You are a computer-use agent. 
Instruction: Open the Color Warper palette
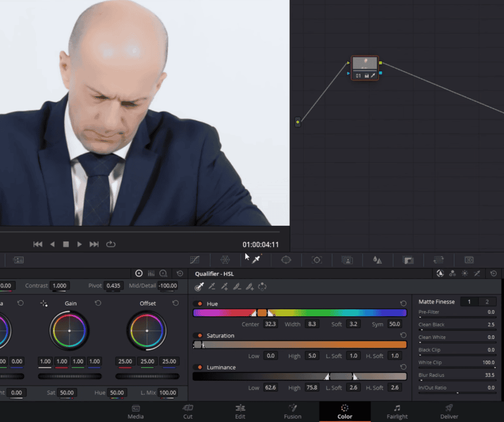[x=225, y=260]
